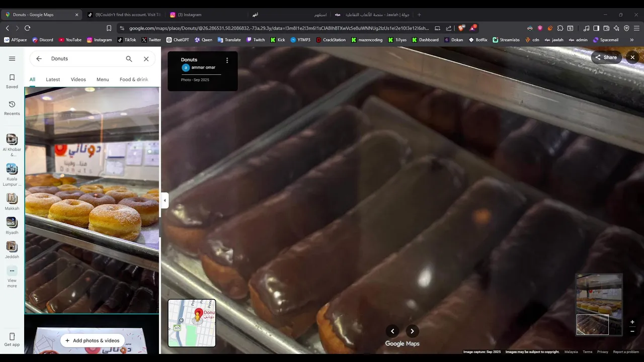Open ammar omar contributor profile

pos(203,67)
